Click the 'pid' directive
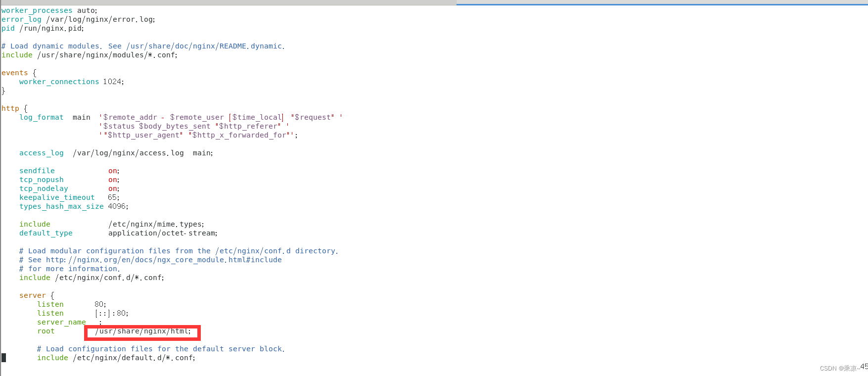 [x=8, y=28]
